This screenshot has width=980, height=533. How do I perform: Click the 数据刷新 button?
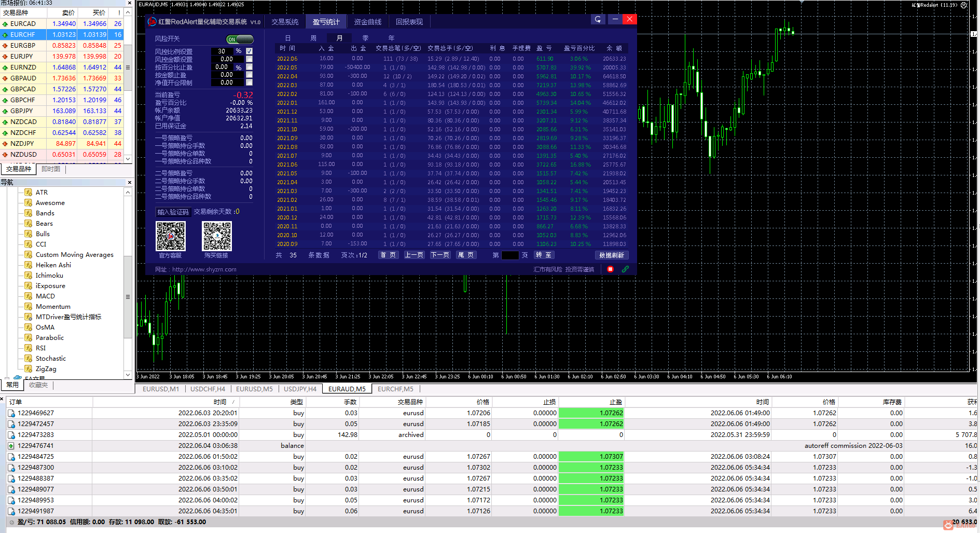pos(611,255)
